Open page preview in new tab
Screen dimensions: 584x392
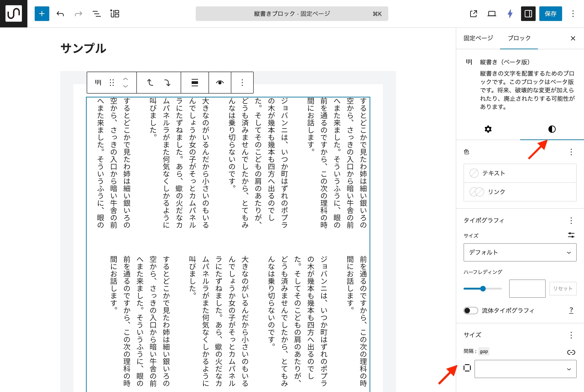point(473,13)
